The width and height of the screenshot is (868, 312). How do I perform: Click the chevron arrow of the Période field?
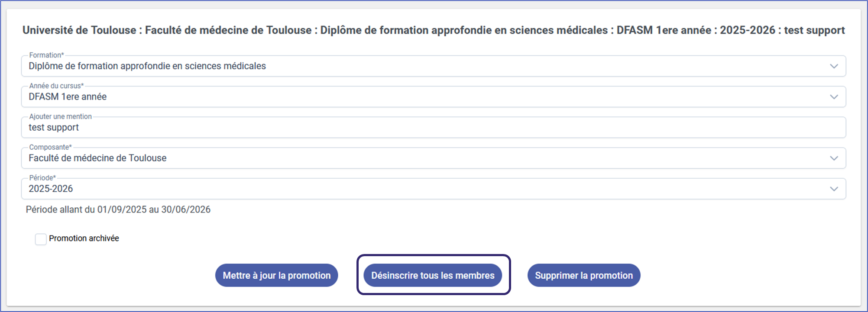coord(834,189)
